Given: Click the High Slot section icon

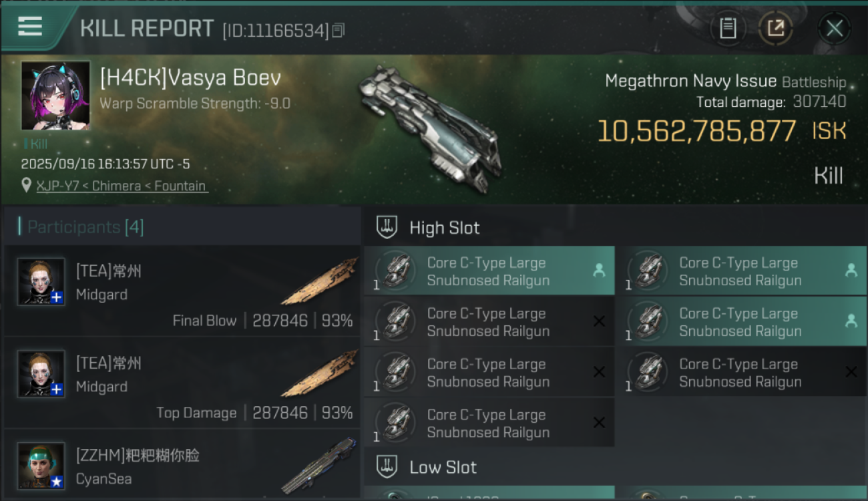Looking at the screenshot, I should (387, 227).
